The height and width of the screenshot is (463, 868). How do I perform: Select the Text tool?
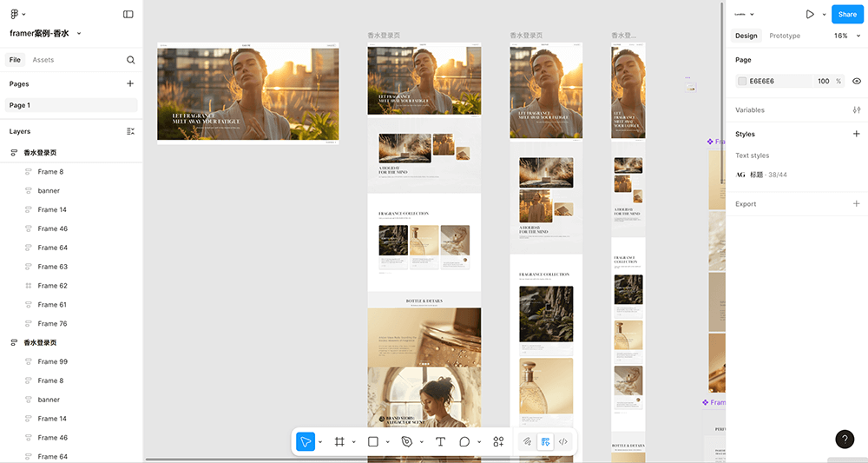[440, 441]
